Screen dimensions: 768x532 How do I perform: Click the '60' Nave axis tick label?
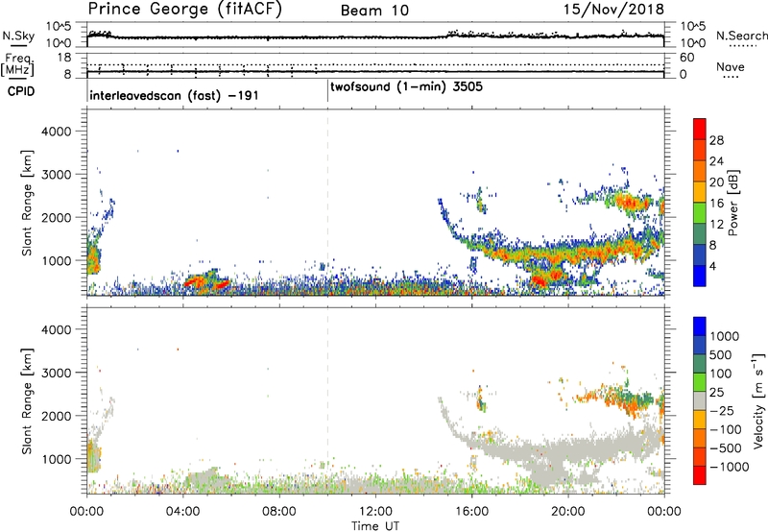click(x=686, y=58)
